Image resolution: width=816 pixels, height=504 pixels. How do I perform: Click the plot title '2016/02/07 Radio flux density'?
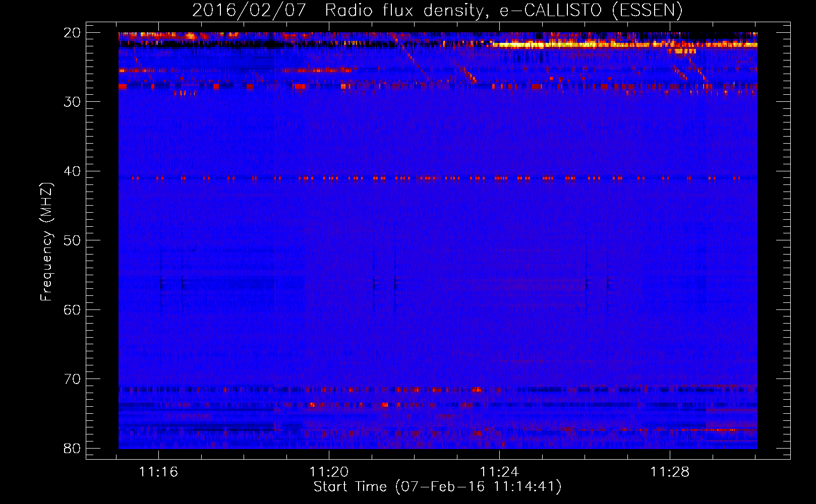click(437, 10)
